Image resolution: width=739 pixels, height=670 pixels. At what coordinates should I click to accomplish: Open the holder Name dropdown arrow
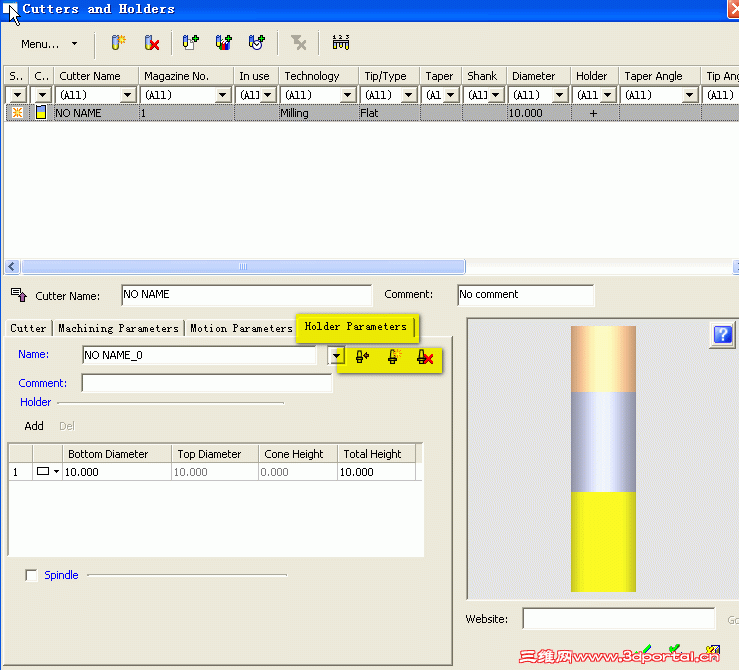(336, 356)
